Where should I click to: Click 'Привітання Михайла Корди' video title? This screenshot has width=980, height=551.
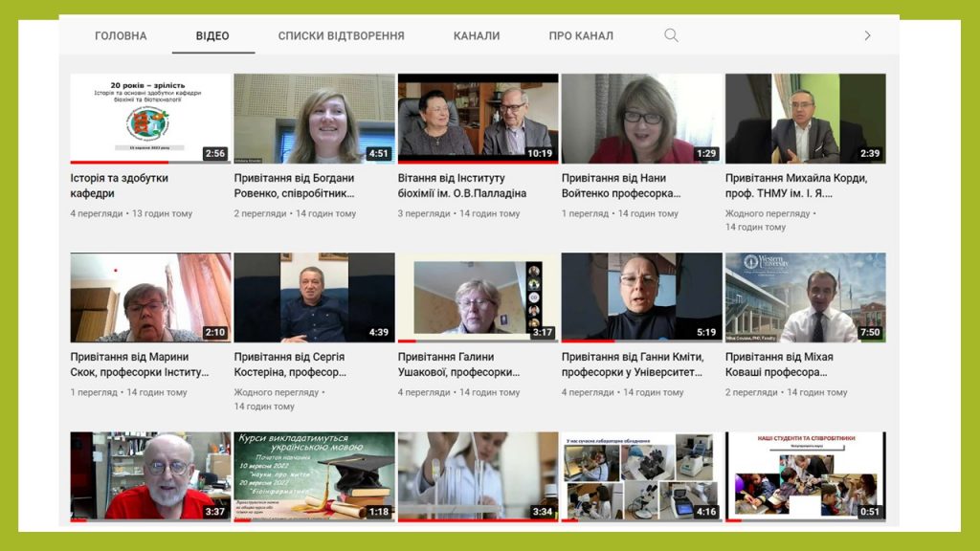[796, 186]
